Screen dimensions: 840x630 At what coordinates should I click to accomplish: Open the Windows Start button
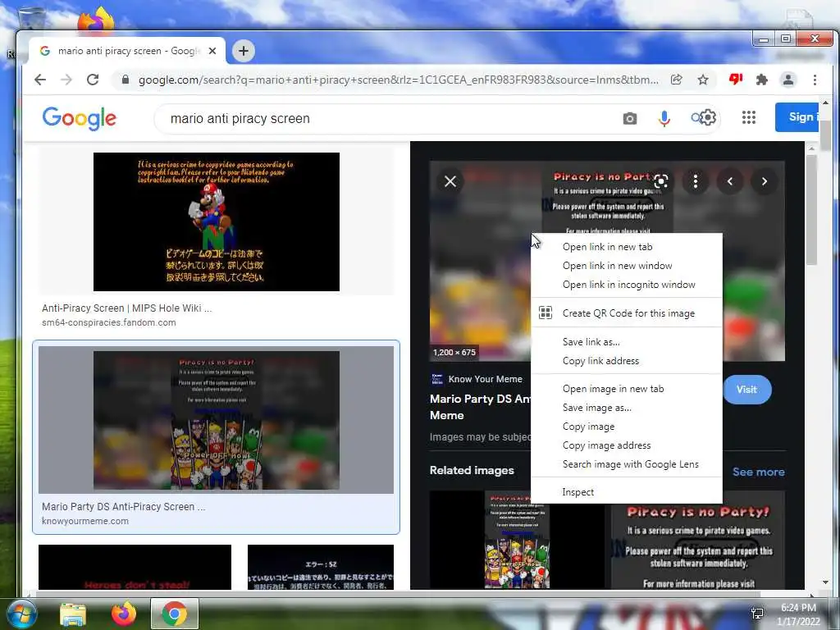pyautogui.click(x=21, y=614)
